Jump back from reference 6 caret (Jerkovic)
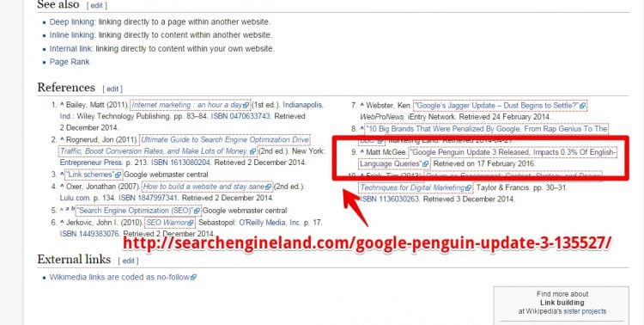Image resolution: width=644 pixels, height=325 pixels. point(62,223)
